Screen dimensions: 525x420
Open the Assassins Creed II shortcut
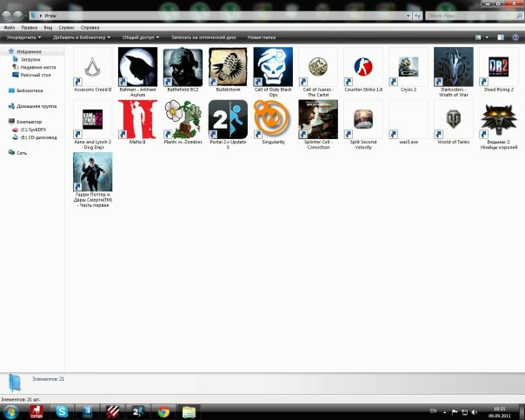pyautogui.click(x=92, y=67)
